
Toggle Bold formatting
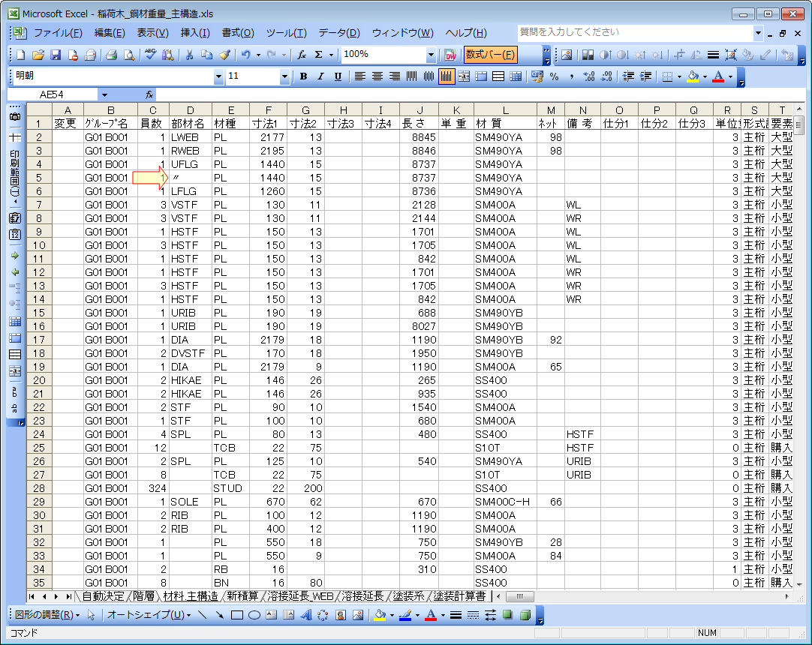[x=303, y=76]
